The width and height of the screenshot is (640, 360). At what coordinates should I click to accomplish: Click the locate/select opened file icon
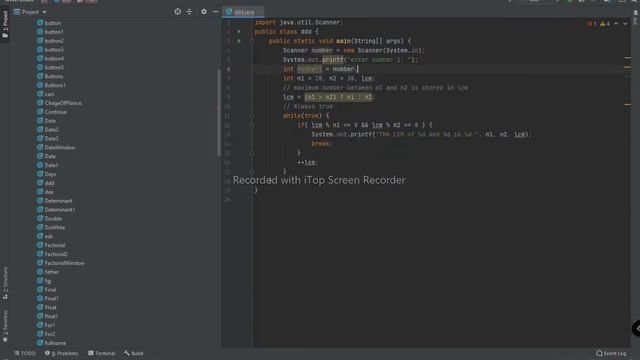178,12
